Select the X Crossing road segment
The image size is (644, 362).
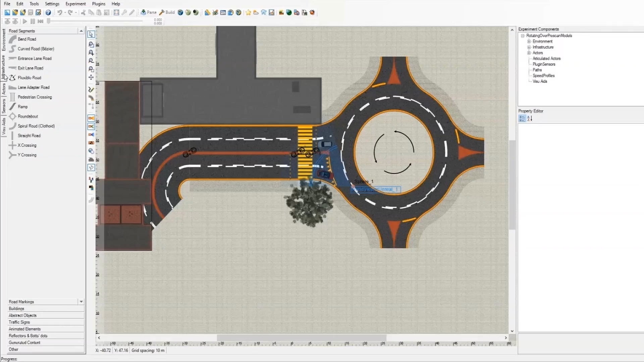pyautogui.click(x=26, y=145)
